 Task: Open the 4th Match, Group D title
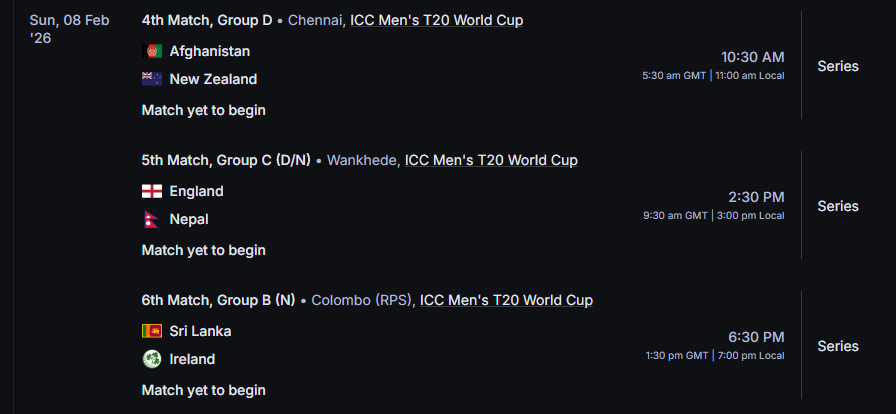(207, 20)
